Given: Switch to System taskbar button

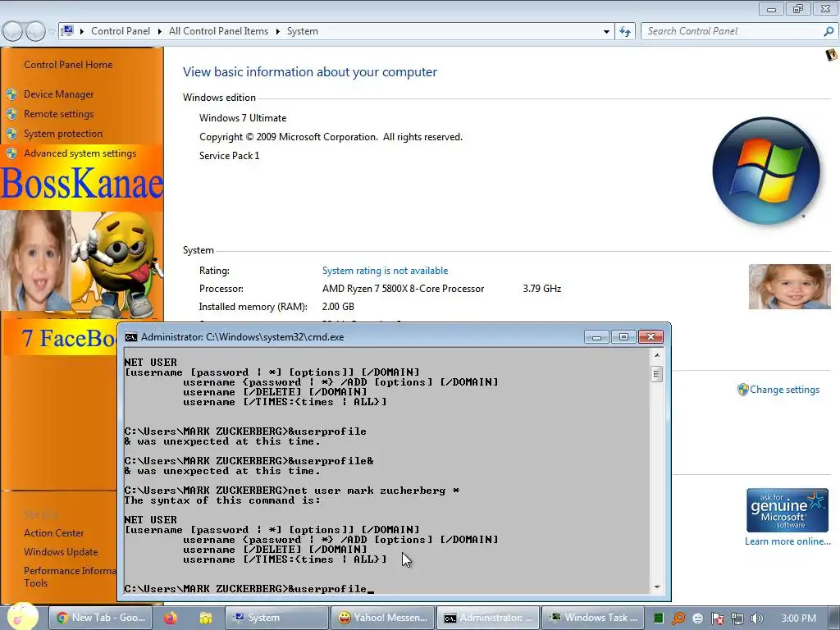Looking at the screenshot, I should click(x=276, y=618).
